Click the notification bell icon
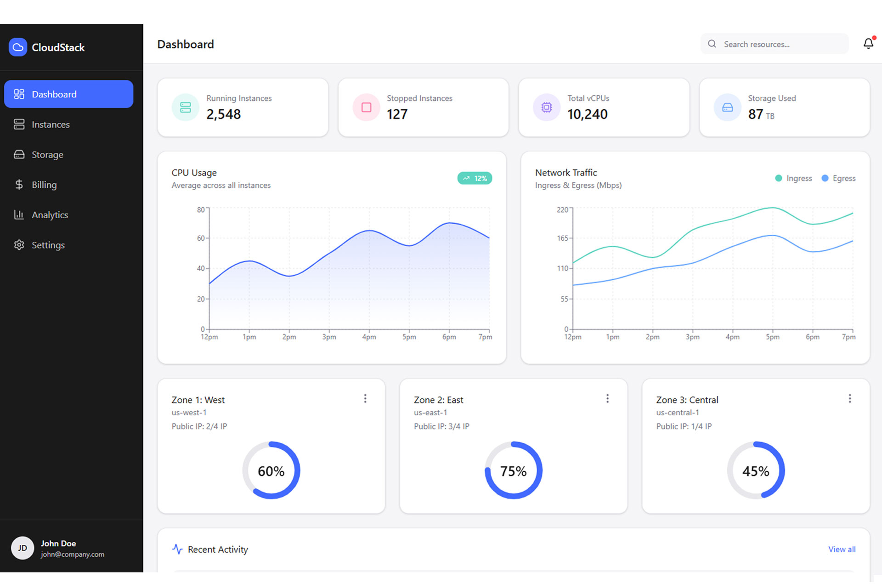The image size is (882, 588). 868,44
